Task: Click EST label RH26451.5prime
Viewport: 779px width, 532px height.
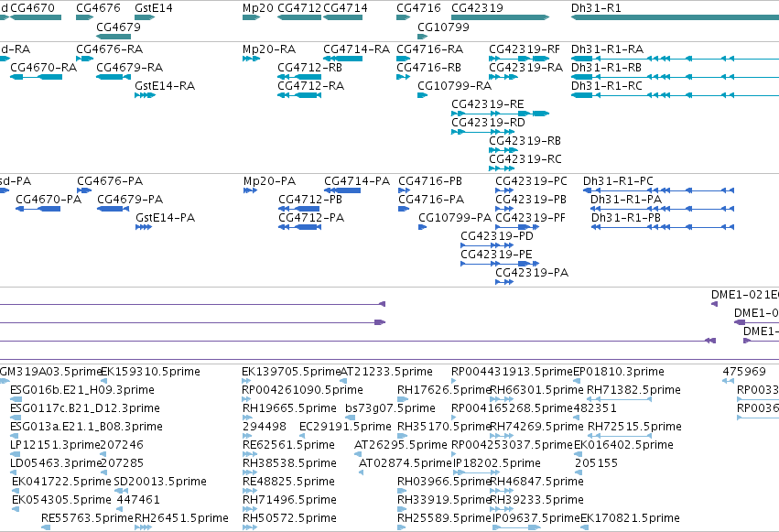Action: pos(181,518)
